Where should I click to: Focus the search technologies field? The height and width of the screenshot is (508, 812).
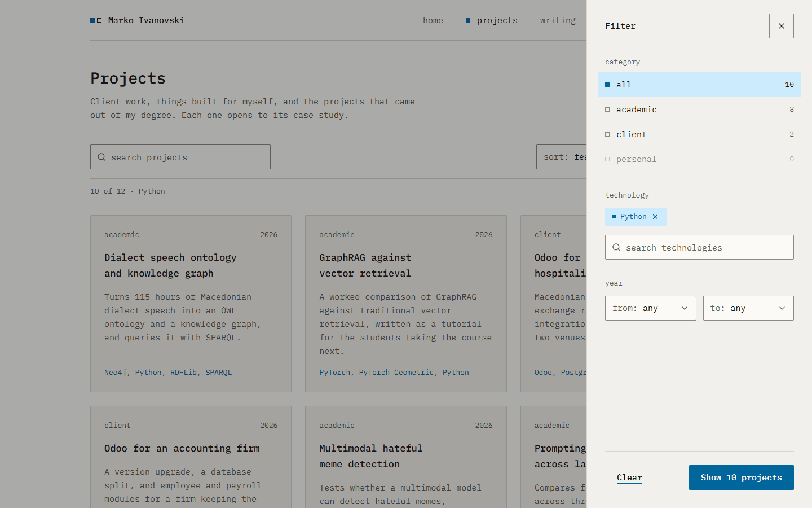click(x=699, y=247)
